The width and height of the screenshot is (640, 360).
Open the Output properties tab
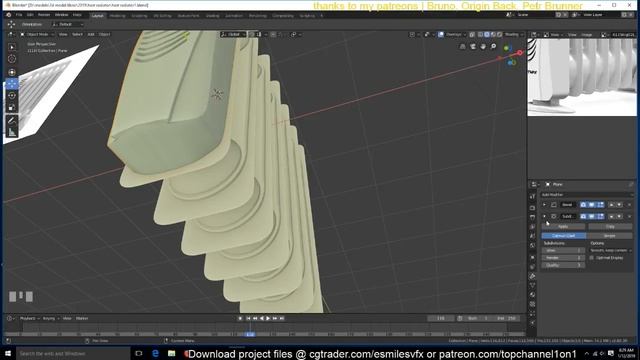tap(532, 217)
